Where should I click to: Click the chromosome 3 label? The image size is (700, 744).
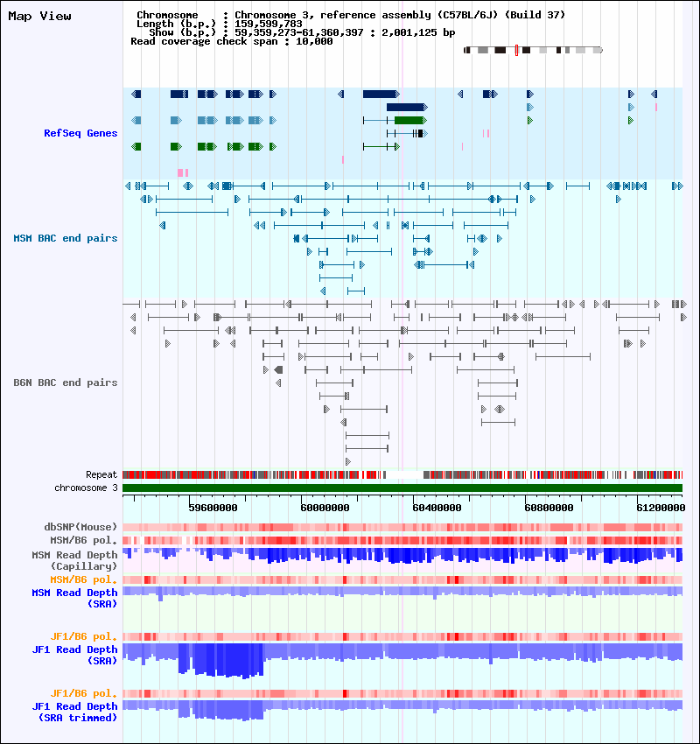point(86,488)
